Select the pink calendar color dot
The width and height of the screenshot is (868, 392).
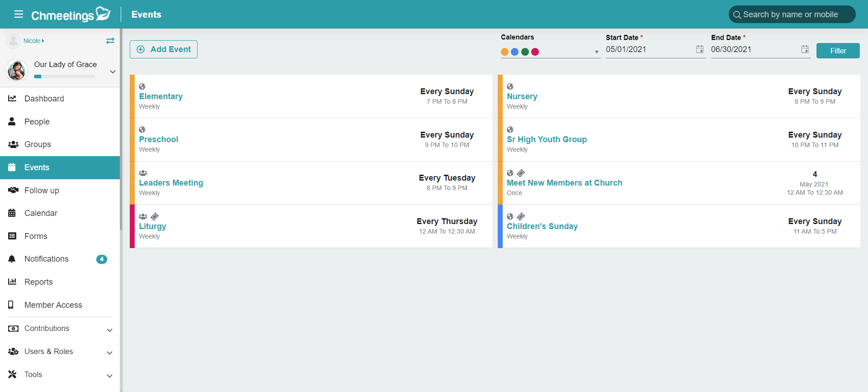click(x=535, y=52)
